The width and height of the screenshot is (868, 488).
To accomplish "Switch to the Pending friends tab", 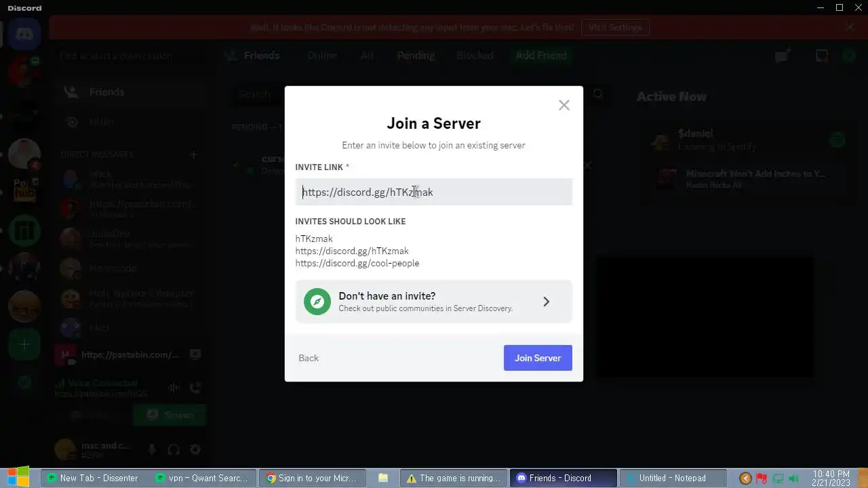I will pyautogui.click(x=416, y=56).
